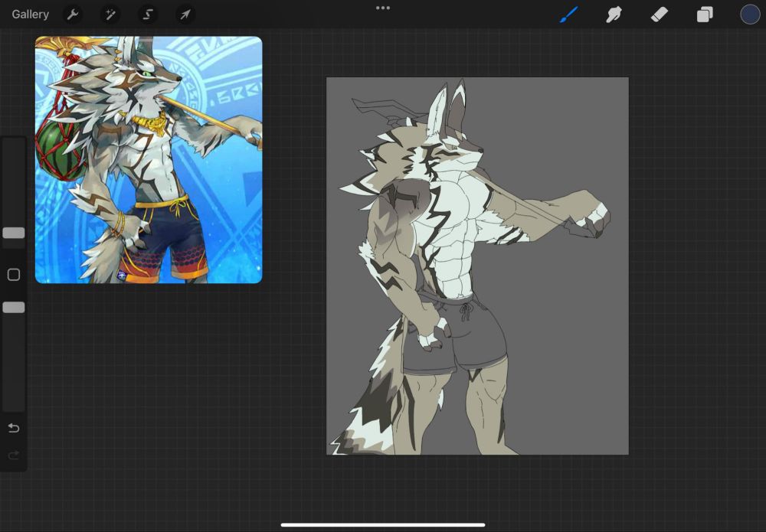766x532 pixels.
Task: Select the Brush tool
Action: tap(568, 15)
